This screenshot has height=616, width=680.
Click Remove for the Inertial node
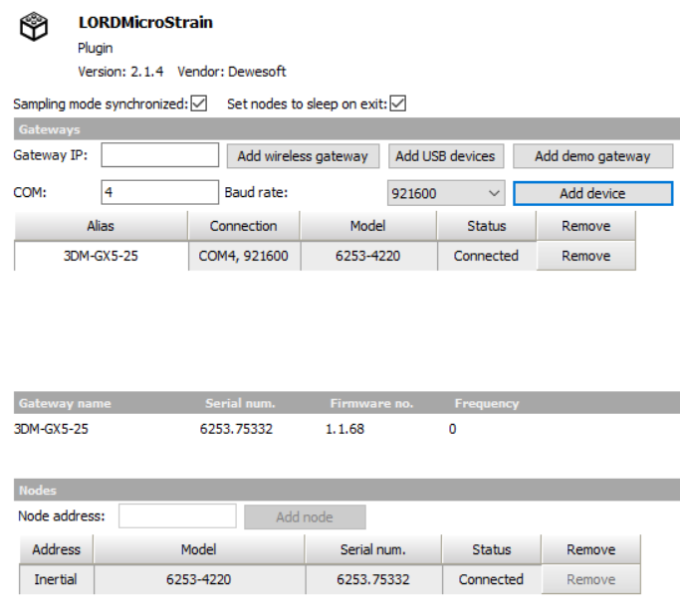(x=590, y=579)
